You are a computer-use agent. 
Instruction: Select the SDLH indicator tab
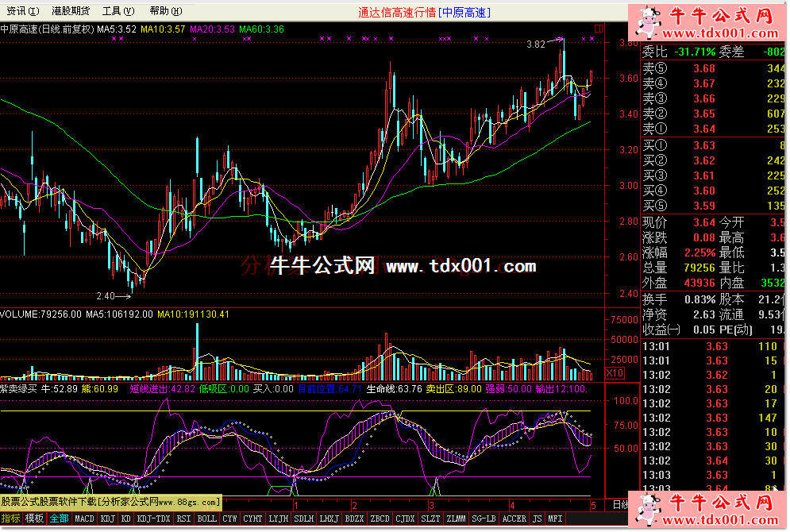point(304,519)
